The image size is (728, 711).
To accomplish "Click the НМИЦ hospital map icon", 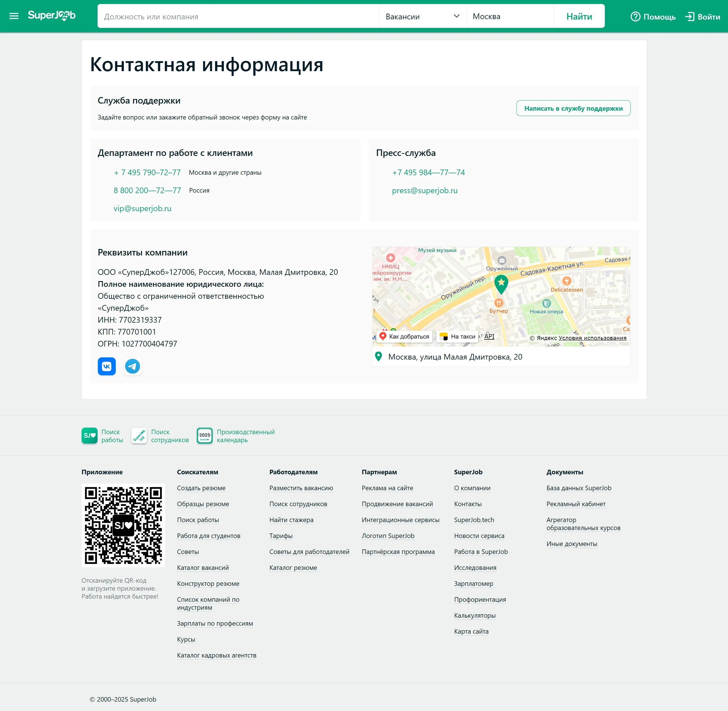I will point(390,258).
